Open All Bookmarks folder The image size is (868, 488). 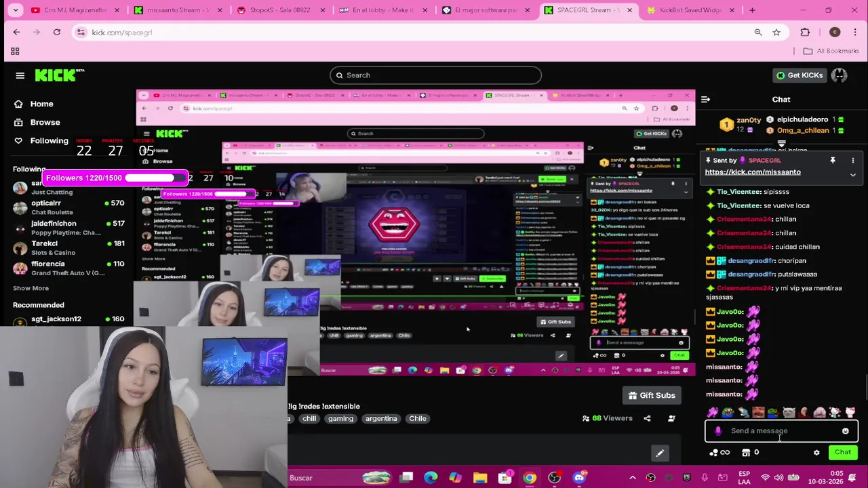(831, 51)
